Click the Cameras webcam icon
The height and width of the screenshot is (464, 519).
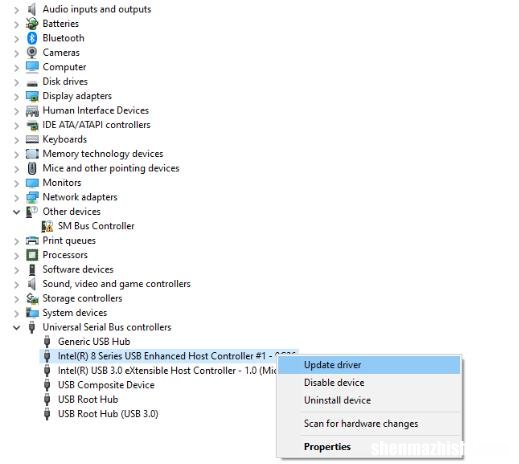pos(32,53)
